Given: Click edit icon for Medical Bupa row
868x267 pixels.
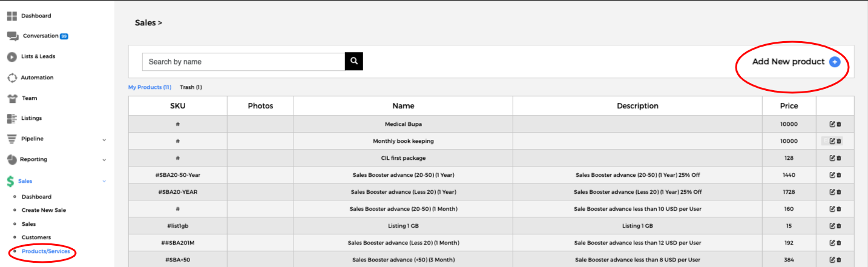Looking at the screenshot, I should pos(832,124).
